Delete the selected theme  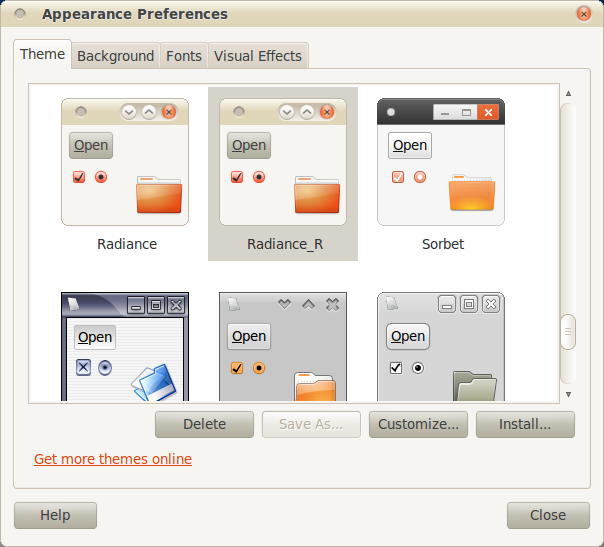tap(205, 424)
